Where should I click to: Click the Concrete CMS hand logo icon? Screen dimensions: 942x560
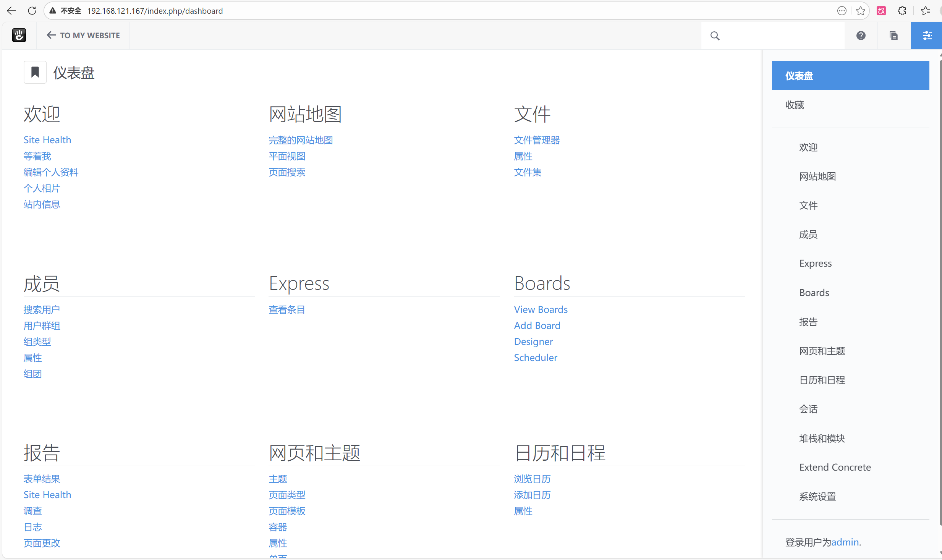coord(19,35)
